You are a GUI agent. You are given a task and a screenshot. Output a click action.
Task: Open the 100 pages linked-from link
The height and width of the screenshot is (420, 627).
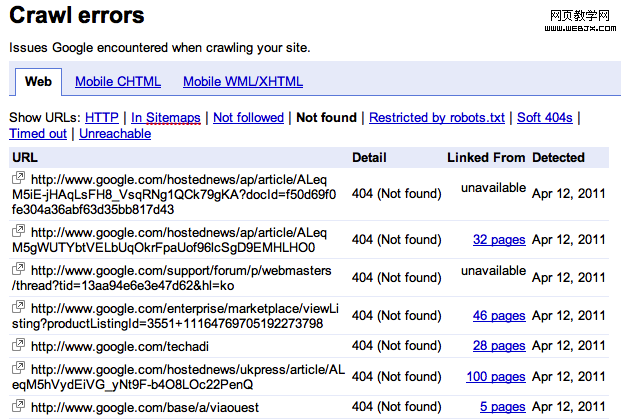(495, 377)
